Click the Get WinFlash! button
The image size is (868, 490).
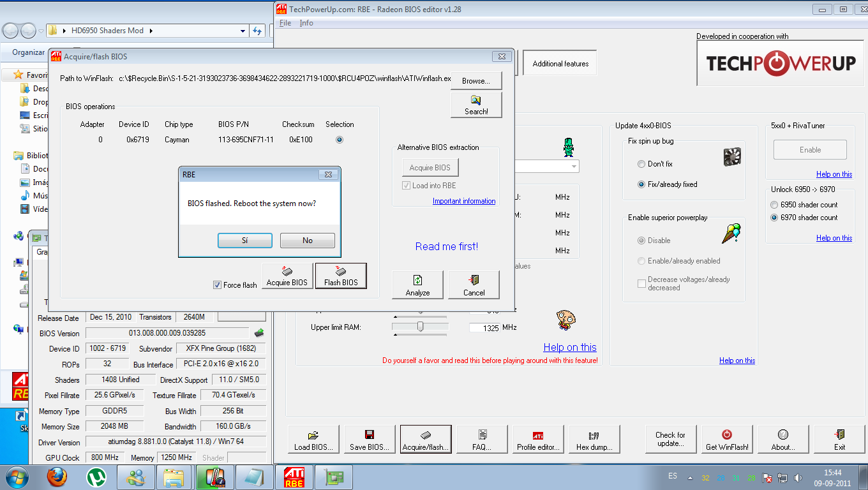pos(727,440)
